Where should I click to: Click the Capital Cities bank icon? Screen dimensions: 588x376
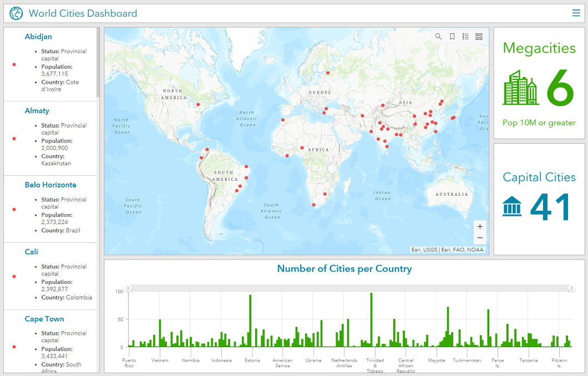pos(512,206)
